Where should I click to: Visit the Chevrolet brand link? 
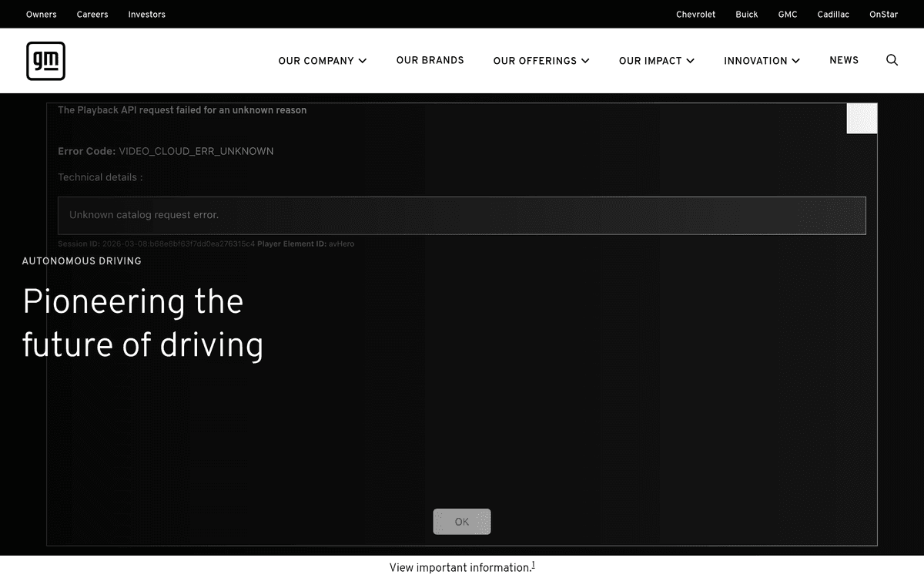pyautogui.click(x=695, y=14)
